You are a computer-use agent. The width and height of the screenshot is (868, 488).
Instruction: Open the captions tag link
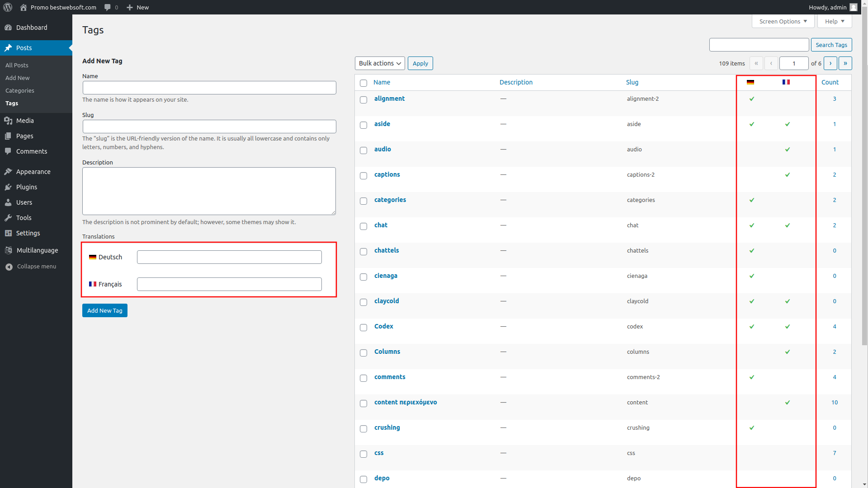387,174
